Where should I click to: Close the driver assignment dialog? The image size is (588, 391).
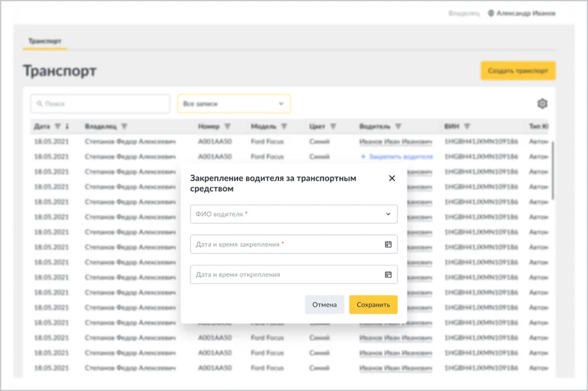(x=392, y=178)
